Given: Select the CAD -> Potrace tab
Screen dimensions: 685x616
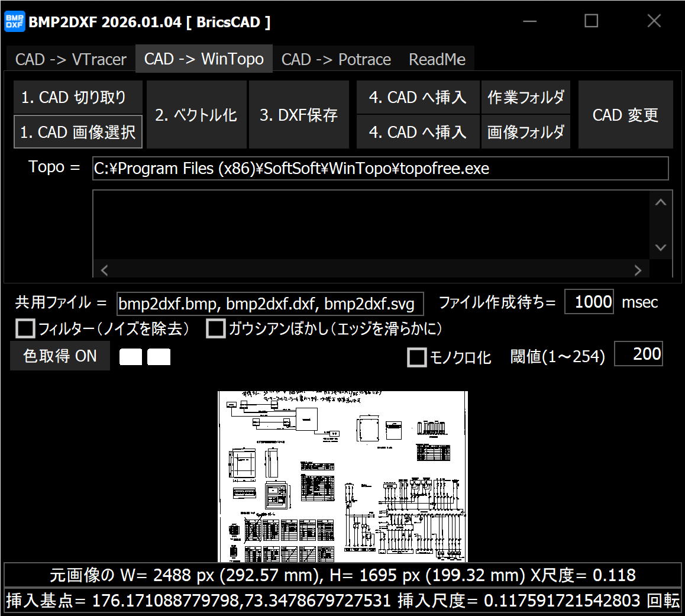Looking at the screenshot, I should (x=335, y=60).
